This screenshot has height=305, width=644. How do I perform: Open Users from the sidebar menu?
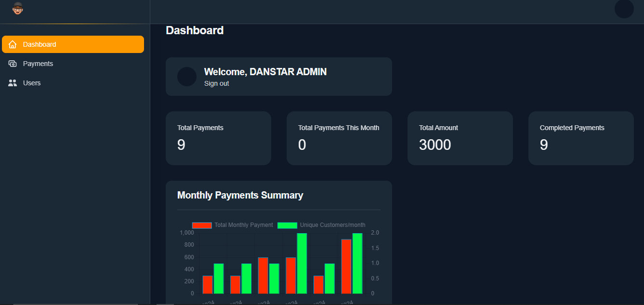coord(32,83)
